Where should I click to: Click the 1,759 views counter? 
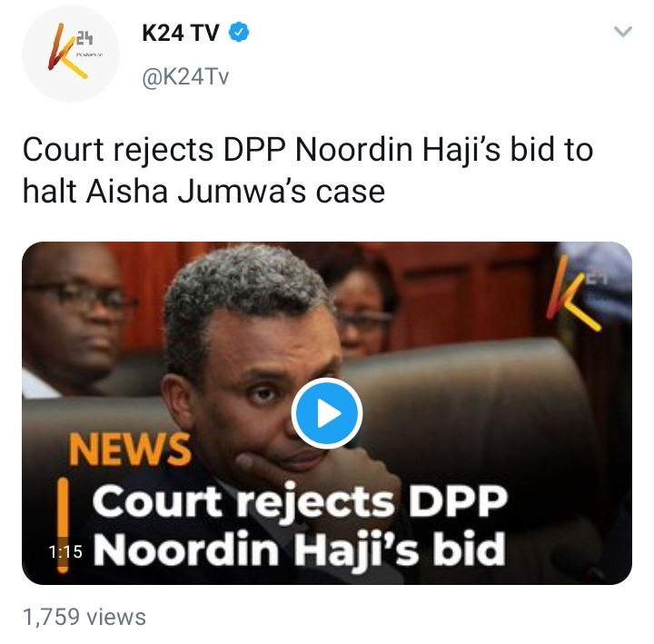84,617
